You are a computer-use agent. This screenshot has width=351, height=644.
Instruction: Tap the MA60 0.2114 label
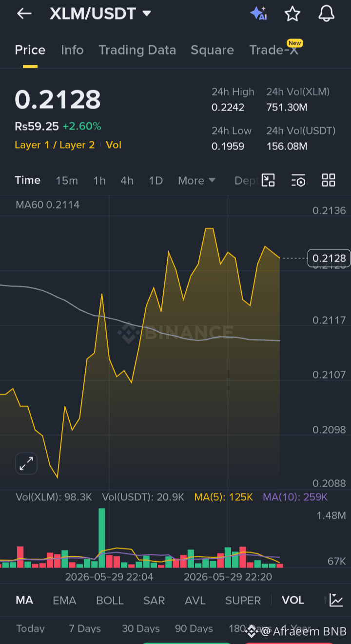(x=47, y=205)
